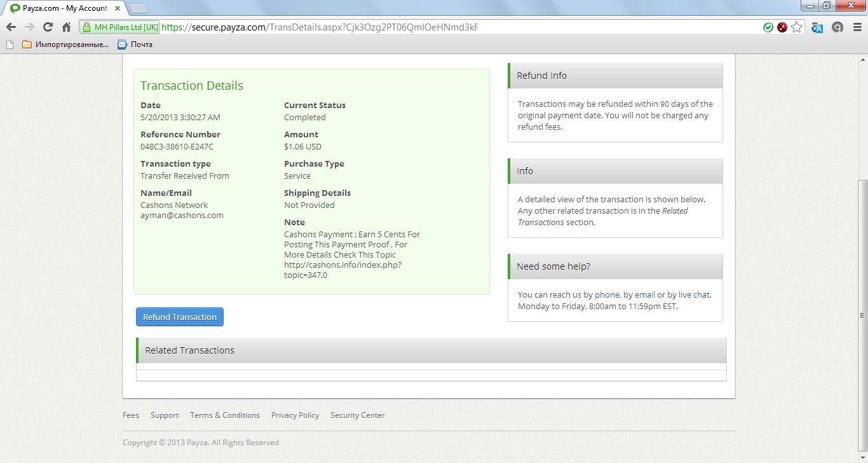868x463 pixels.
Task: Open the Импортированные bookmarks folder
Action: (65, 45)
